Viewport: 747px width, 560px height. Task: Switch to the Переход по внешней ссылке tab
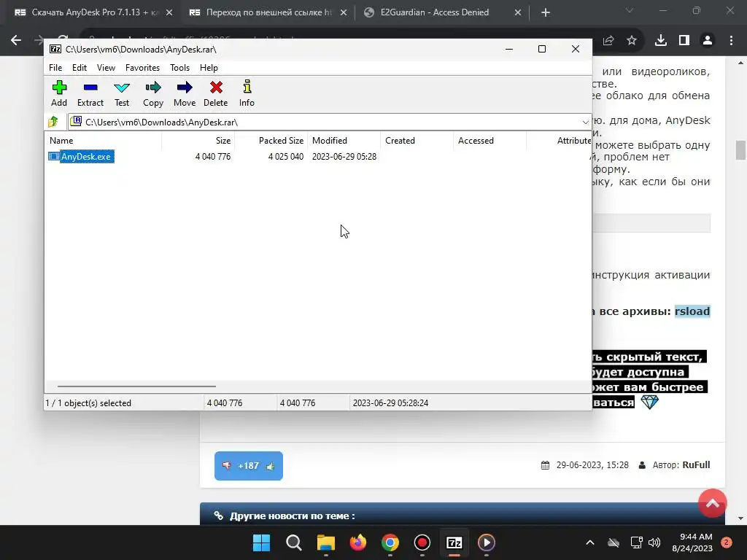coord(268,12)
